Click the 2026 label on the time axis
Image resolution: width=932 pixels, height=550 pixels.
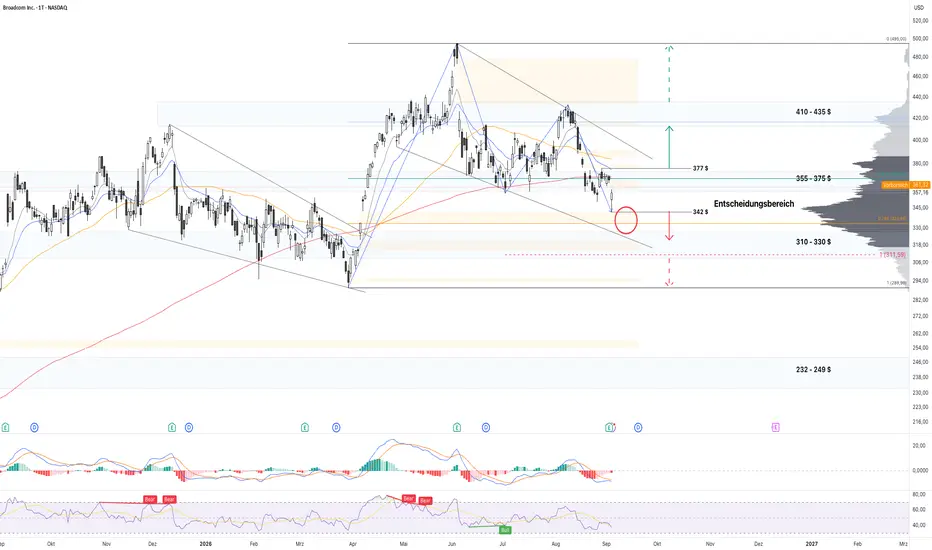click(206, 543)
